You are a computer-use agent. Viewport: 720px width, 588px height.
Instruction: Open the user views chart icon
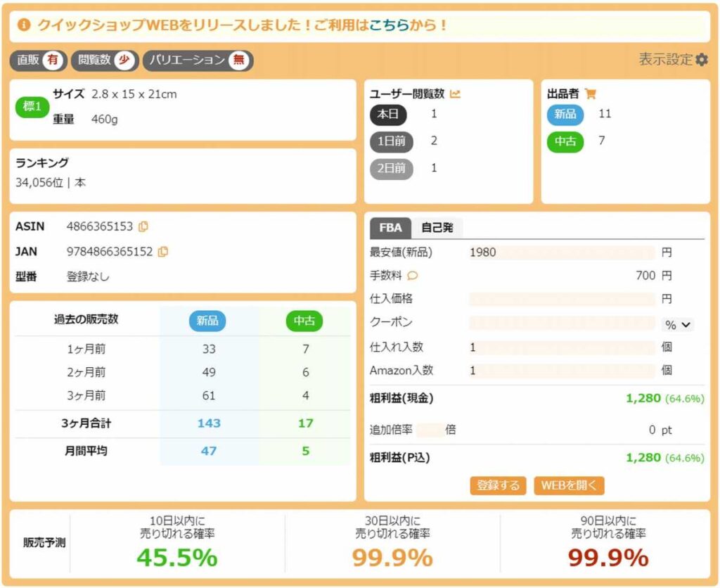455,94
